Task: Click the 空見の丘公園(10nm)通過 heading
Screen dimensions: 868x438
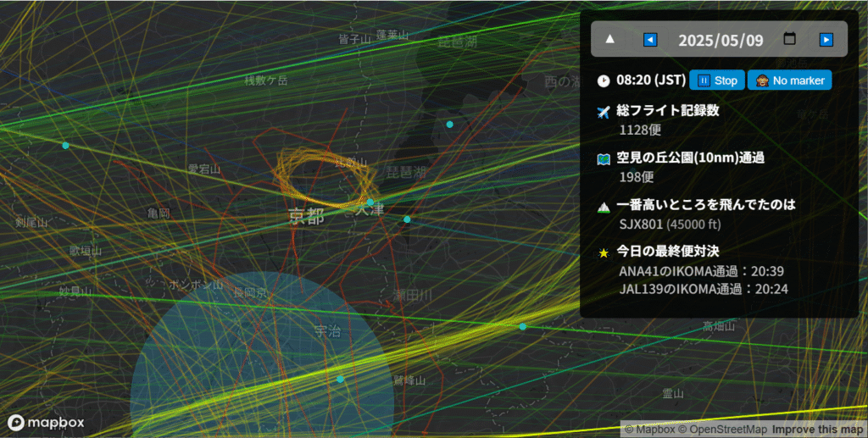Action: [x=690, y=158]
